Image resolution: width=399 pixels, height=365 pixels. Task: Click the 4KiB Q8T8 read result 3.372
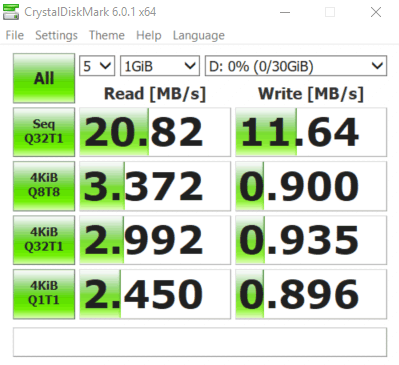[x=155, y=186]
